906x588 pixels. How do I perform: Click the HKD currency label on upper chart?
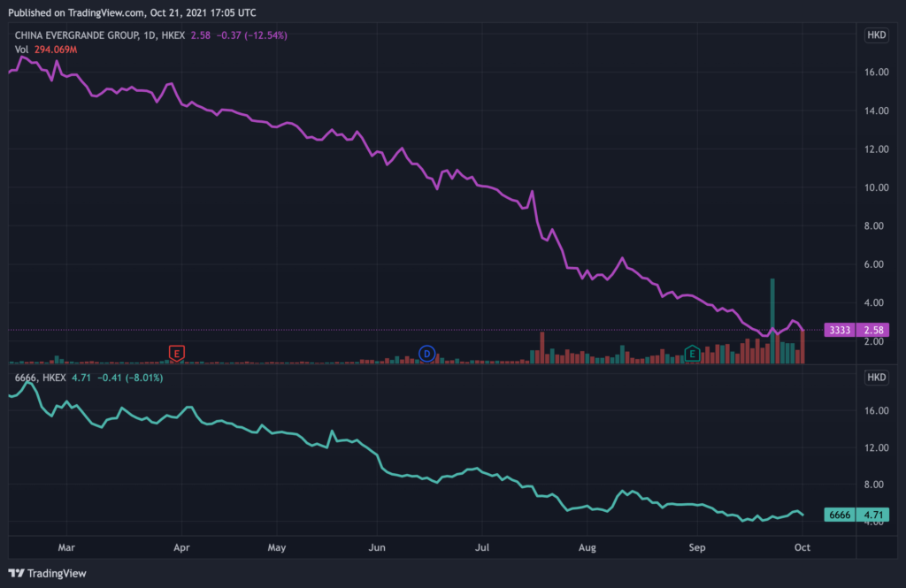click(876, 34)
